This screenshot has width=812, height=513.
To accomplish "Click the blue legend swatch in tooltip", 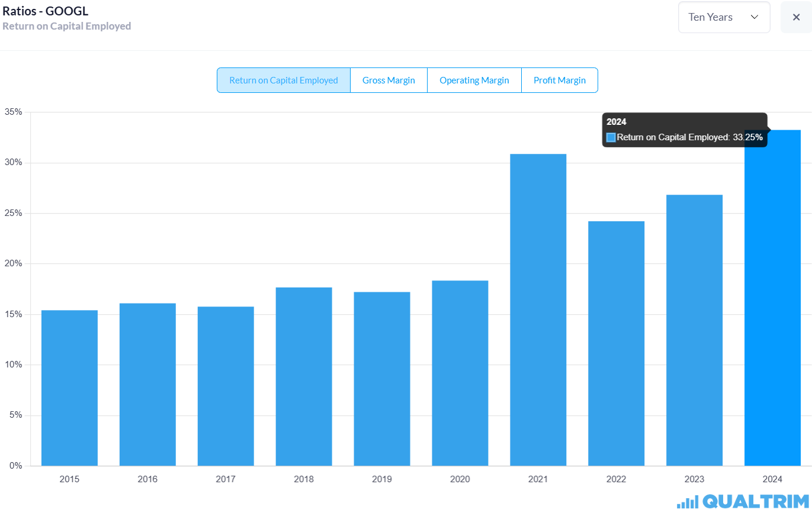I will [x=611, y=137].
